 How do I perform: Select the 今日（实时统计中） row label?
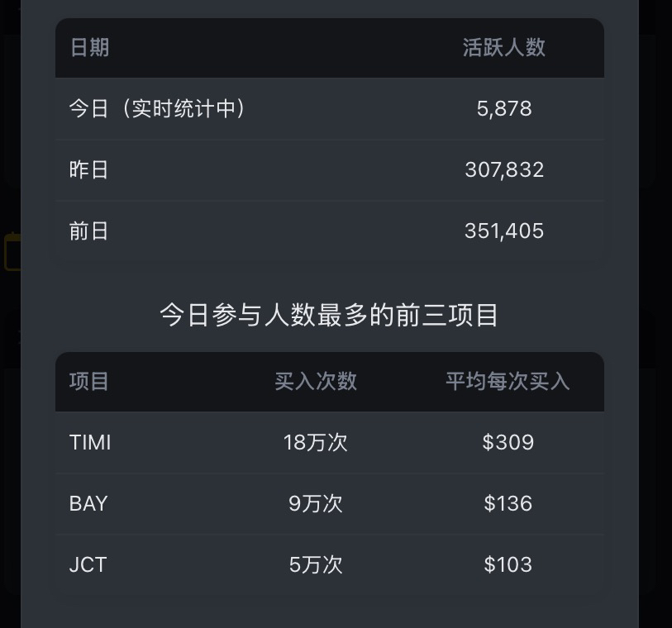click(x=157, y=109)
